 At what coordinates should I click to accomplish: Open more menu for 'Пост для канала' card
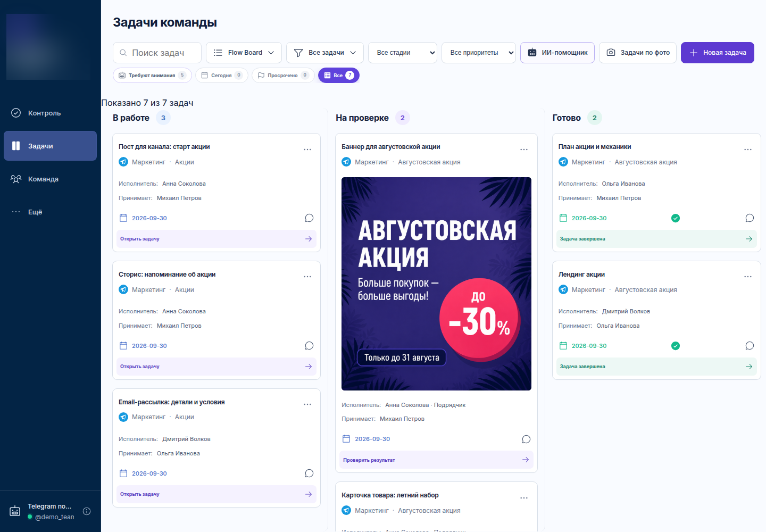[307, 149]
